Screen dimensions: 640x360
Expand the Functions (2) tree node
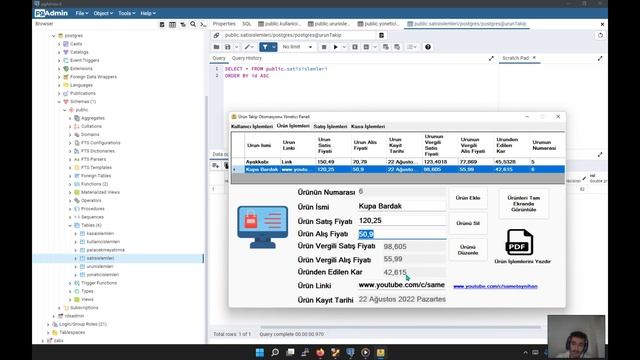pyautogui.click(x=70, y=184)
